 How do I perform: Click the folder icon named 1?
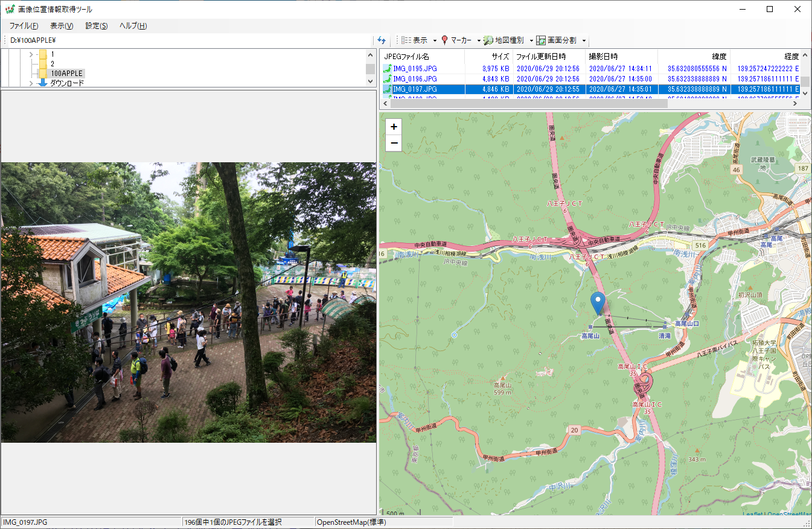pyautogui.click(x=43, y=54)
